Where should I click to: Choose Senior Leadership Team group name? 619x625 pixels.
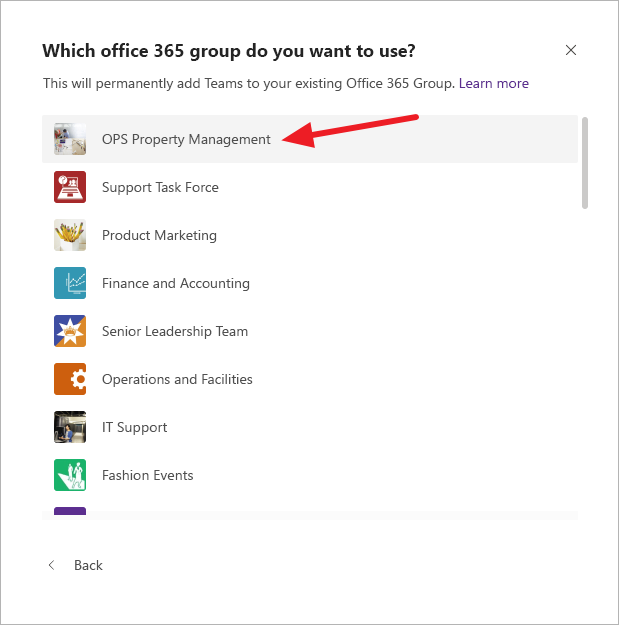[x=175, y=331]
